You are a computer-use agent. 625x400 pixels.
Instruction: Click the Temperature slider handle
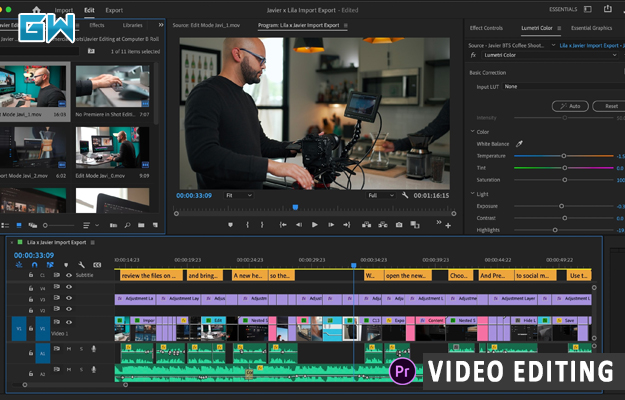click(x=564, y=156)
